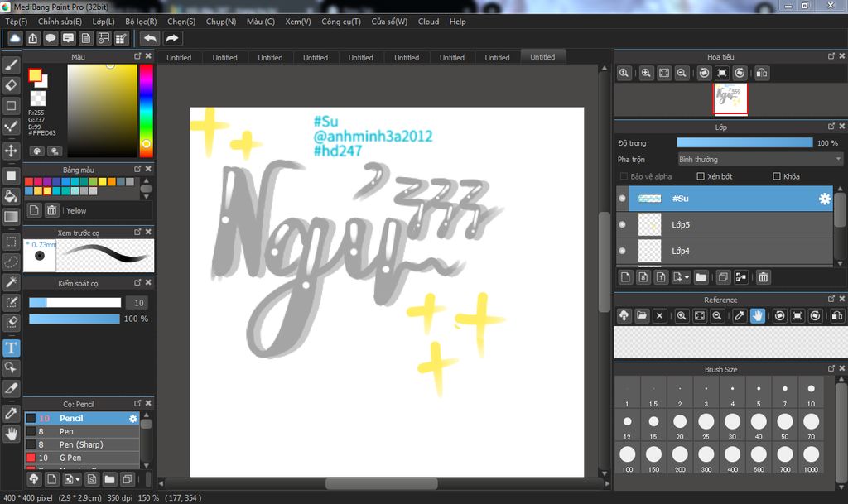
Task: Check the Khóa lock checkbox
Action: pos(776,176)
